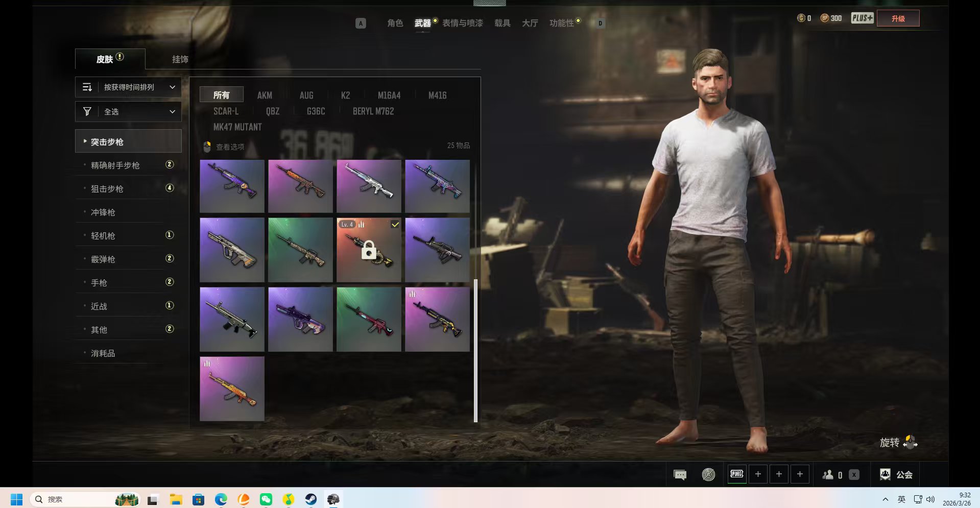Collapse the 突击步枪 category
Viewport: 980px width, 508px height.
click(x=128, y=141)
